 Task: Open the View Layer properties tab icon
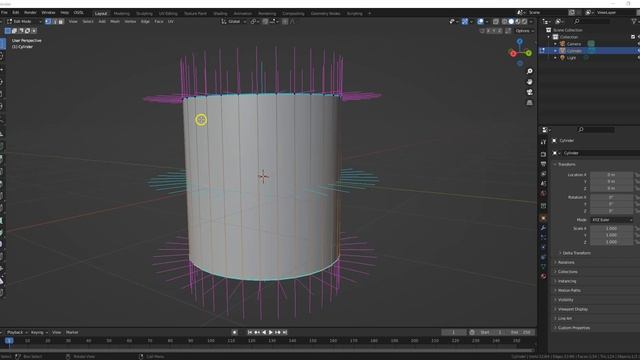543,174
